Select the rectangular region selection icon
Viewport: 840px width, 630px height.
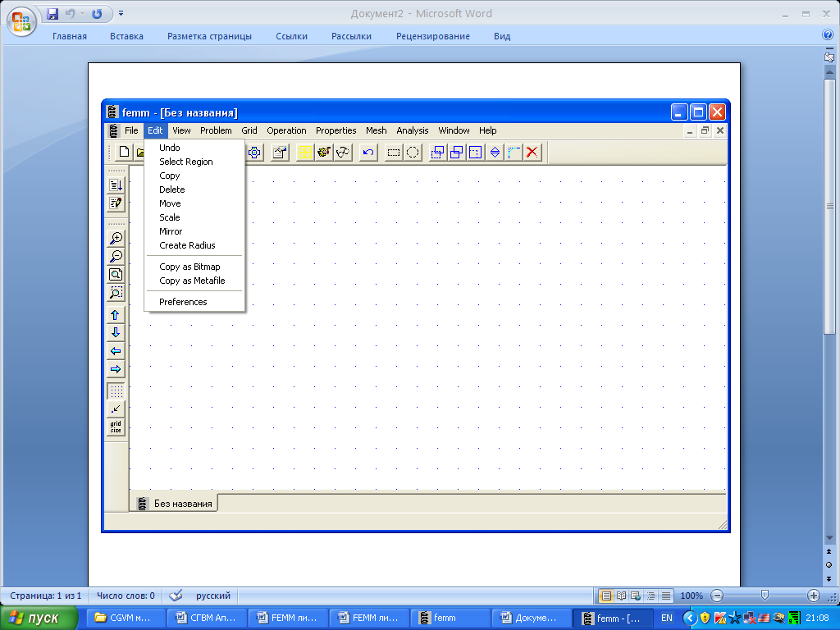(x=394, y=153)
